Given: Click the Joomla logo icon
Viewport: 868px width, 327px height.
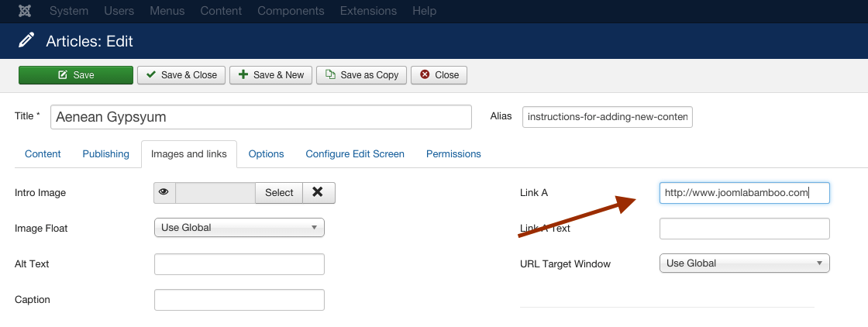Looking at the screenshot, I should click(x=24, y=11).
